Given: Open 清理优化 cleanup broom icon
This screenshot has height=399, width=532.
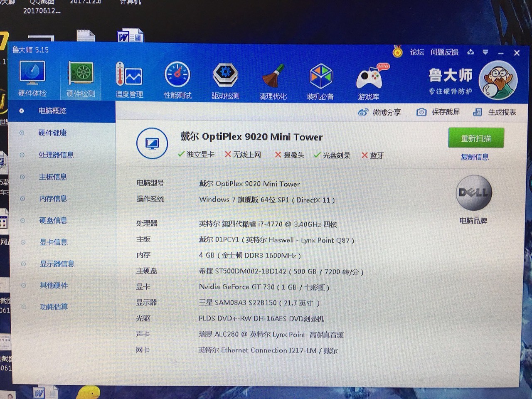Looking at the screenshot, I should click(273, 81).
